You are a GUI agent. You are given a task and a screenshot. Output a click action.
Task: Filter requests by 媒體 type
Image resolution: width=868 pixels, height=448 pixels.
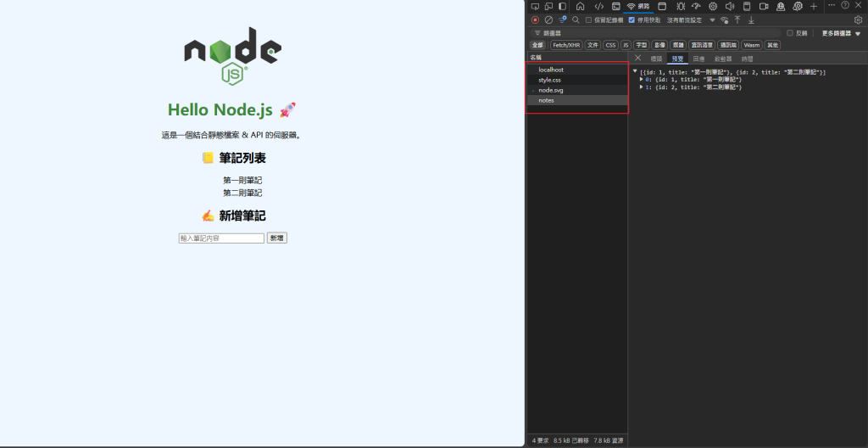coord(677,45)
